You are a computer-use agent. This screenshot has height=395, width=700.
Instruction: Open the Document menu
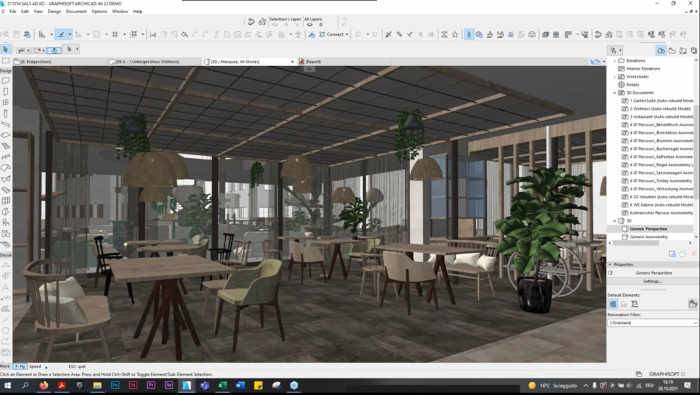click(76, 11)
